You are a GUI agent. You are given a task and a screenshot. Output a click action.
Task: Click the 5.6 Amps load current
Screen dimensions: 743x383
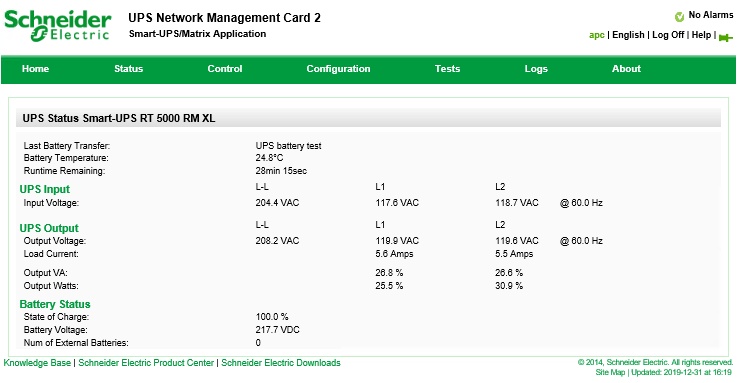tap(394, 254)
